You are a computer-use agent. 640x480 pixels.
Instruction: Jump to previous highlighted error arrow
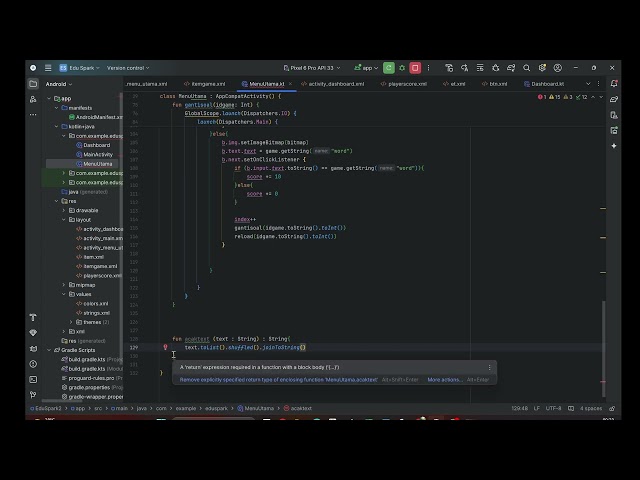593,97
